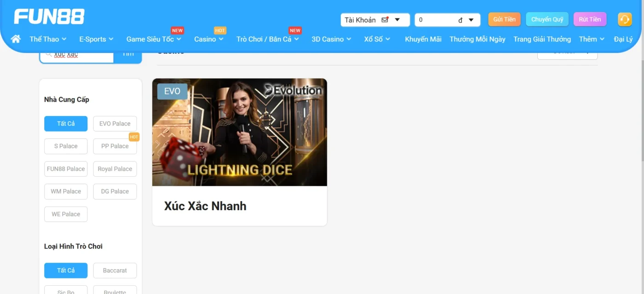644x294 pixels.
Task: Click the Gửi Tiền deposit button
Action: pos(504,19)
